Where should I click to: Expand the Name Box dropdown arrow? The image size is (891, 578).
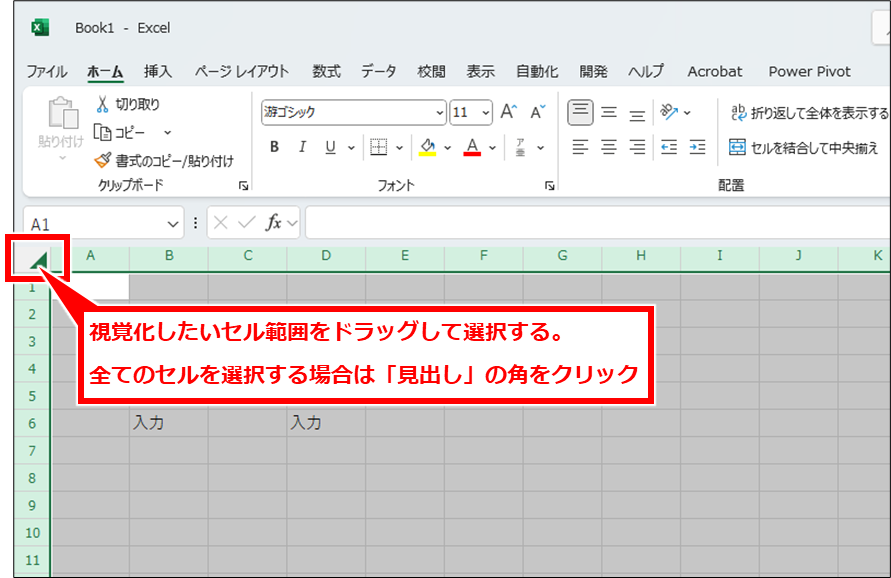(171, 223)
